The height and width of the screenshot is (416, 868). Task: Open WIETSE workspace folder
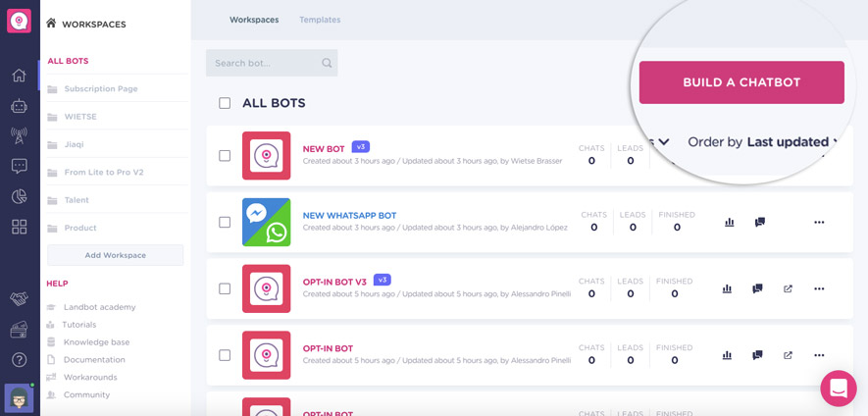click(x=80, y=117)
